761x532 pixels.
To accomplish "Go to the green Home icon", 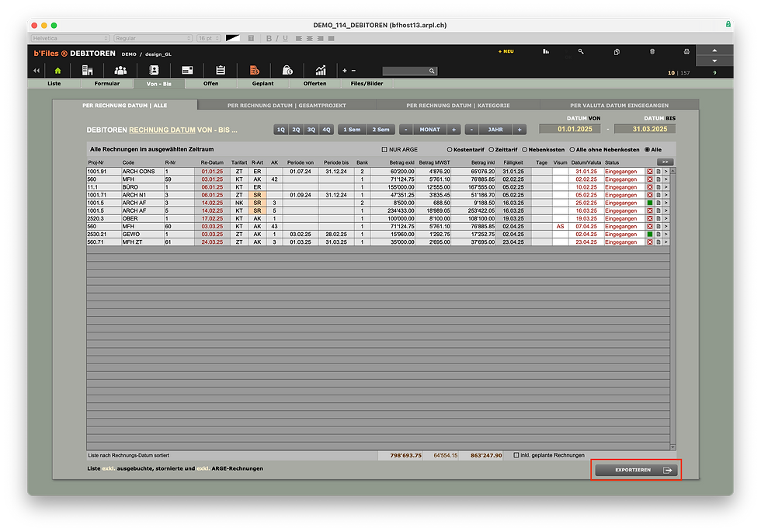I will pyautogui.click(x=57, y=71).
